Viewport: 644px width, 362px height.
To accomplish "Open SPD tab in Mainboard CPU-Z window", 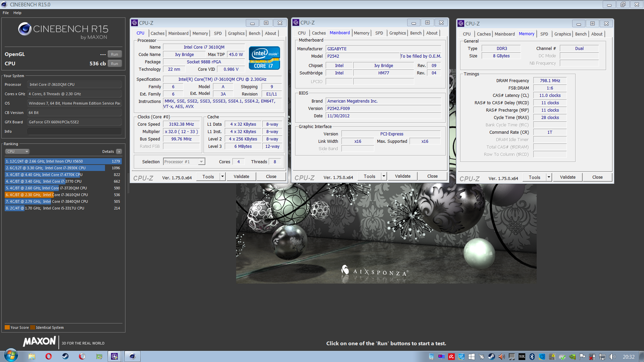I will click(379, 33).
